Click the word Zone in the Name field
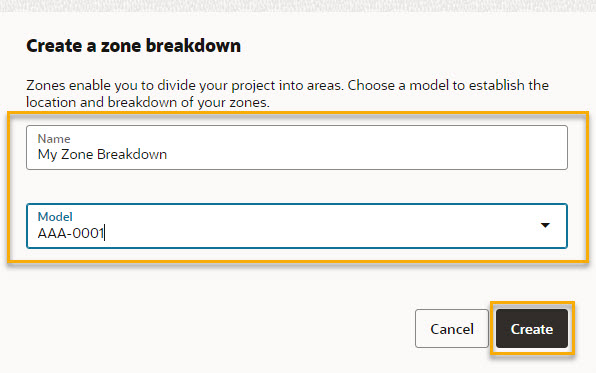 [x=77, y=154]
